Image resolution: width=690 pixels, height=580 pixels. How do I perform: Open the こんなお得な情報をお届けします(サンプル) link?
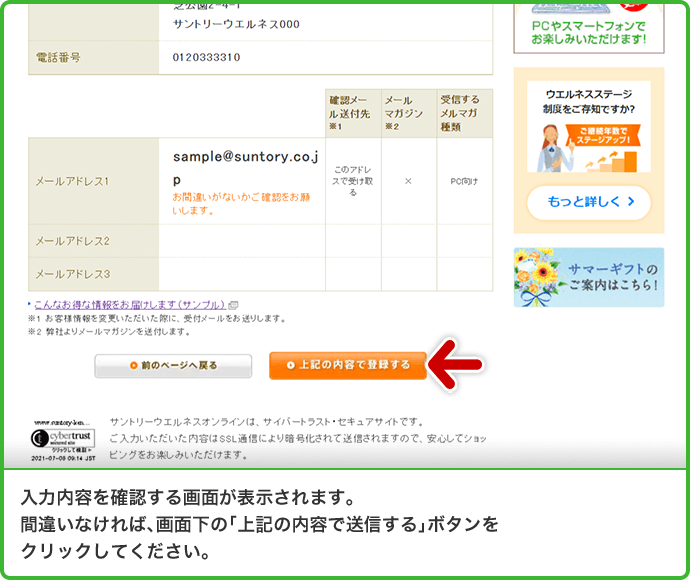130,305
